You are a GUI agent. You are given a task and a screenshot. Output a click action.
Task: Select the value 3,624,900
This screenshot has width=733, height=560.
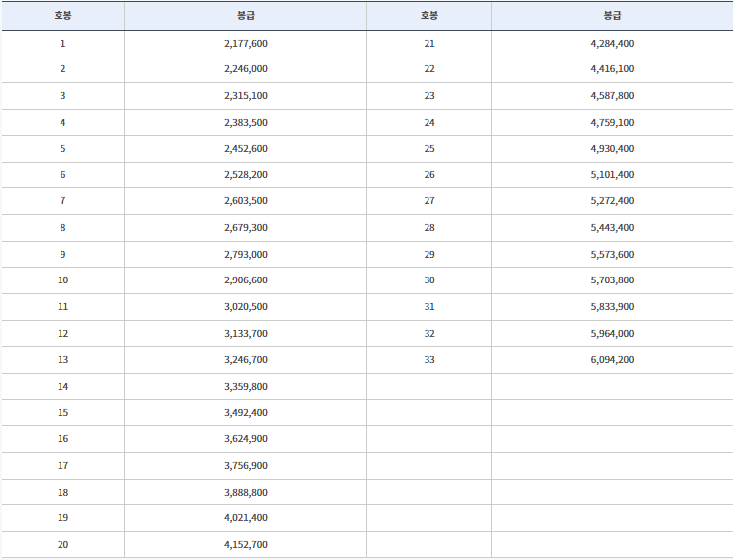(x=246, y=438)
